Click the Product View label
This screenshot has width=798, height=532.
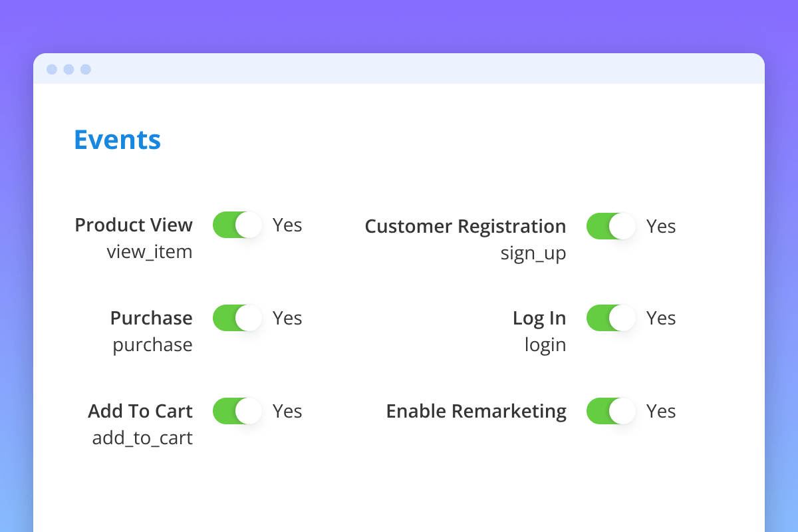134,225
